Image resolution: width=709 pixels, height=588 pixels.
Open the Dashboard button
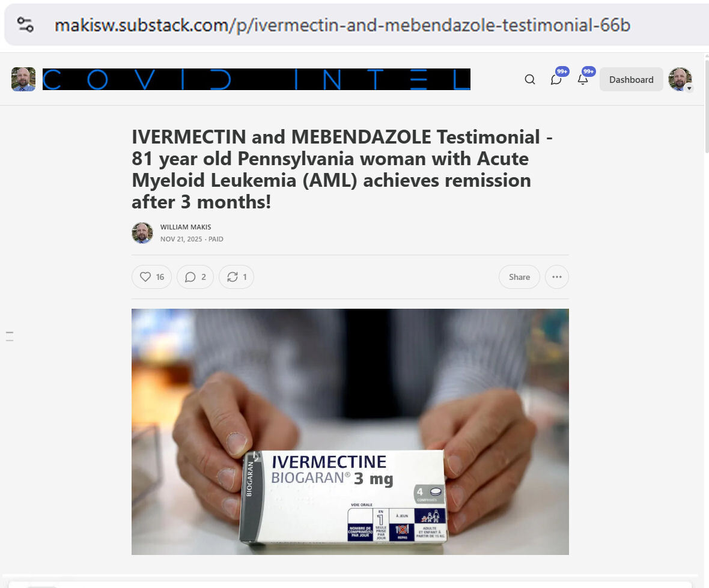tap(631, 79)
